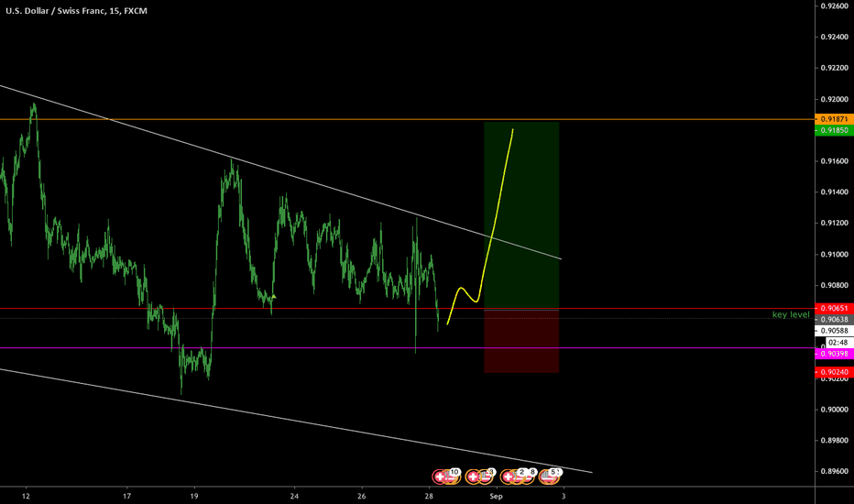Select the gray 0.90638 price label
Image resolution: width=854 pixels, height=504 pixels.
(x=834, y=319)
